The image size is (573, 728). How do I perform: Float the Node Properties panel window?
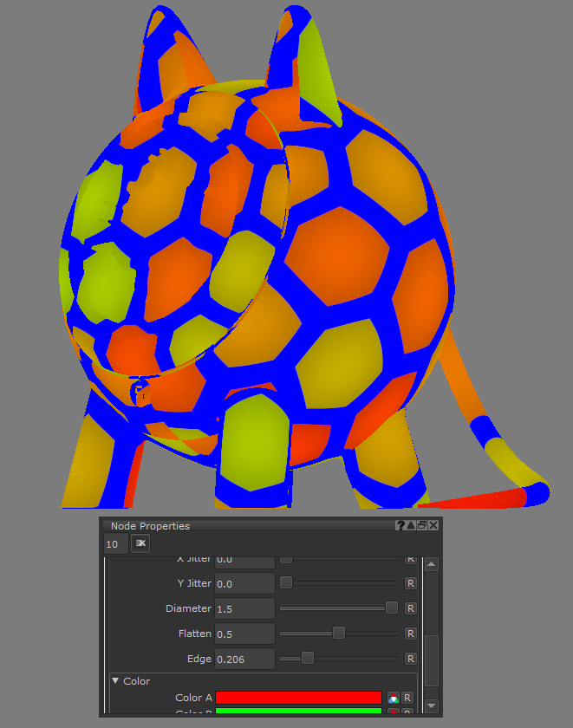click(422, 525)
